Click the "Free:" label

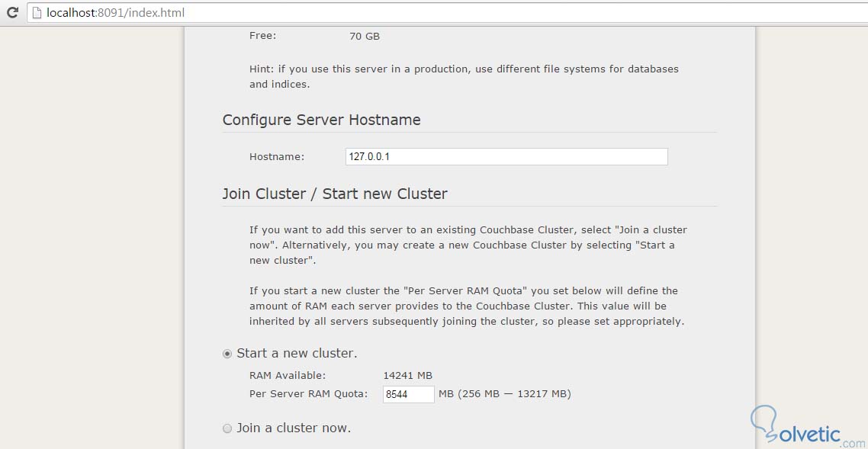pyautogui.click(x=263, y=36)
